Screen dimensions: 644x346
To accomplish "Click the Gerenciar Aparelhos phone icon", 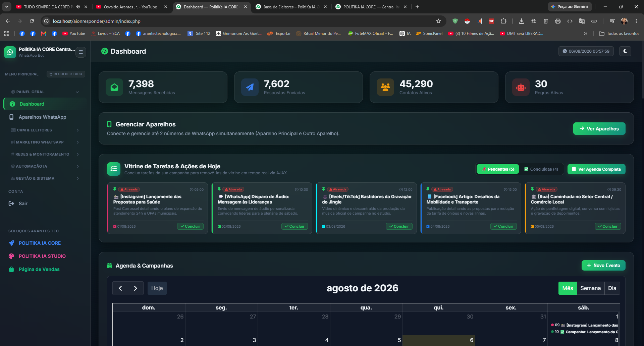I will point(109,124).
